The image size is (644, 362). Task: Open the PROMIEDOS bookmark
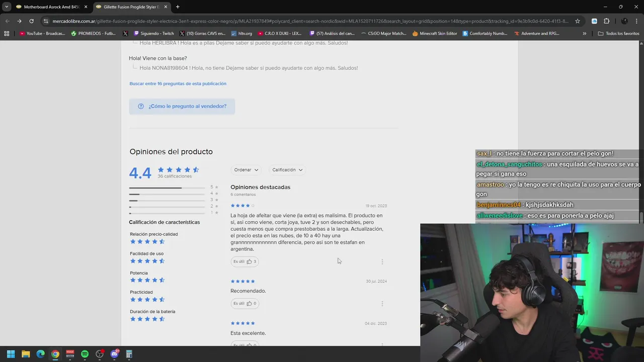(94, 33)
